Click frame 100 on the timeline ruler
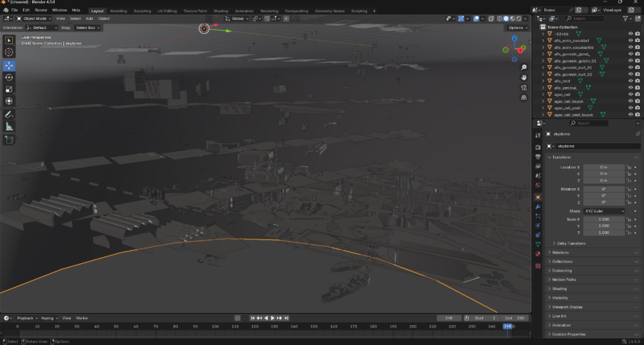Viewport: 644px width, 345px height. click(x=215, y=326)
